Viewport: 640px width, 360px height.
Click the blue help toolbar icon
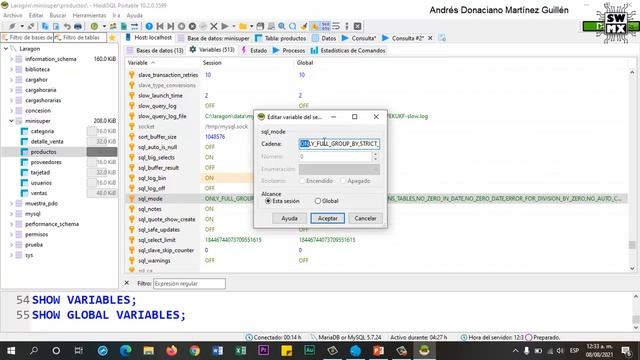pyautogui.click(x=149, y=26)
